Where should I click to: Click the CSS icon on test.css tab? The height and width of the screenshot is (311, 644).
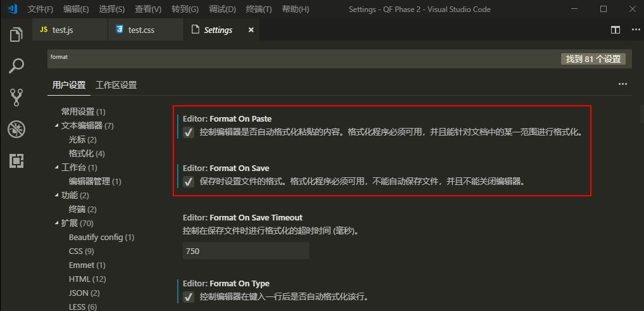(x=120, y=30)
